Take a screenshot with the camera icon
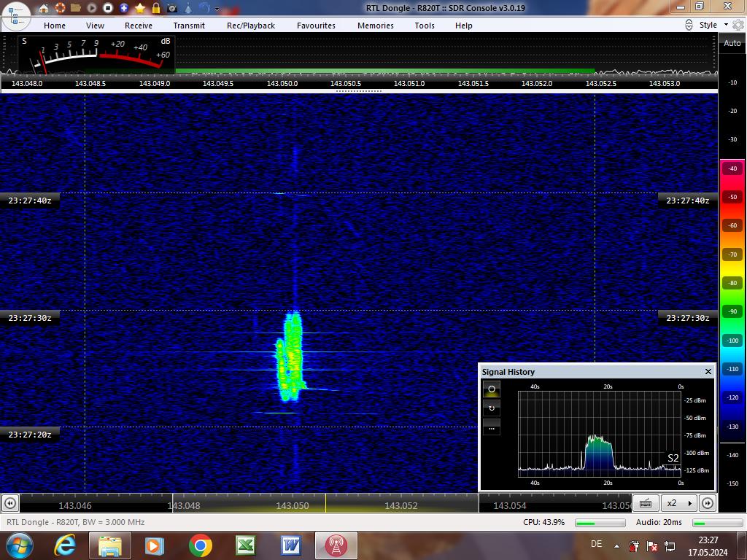This screenshot has height=560, width=747. [x=172, y=8]
